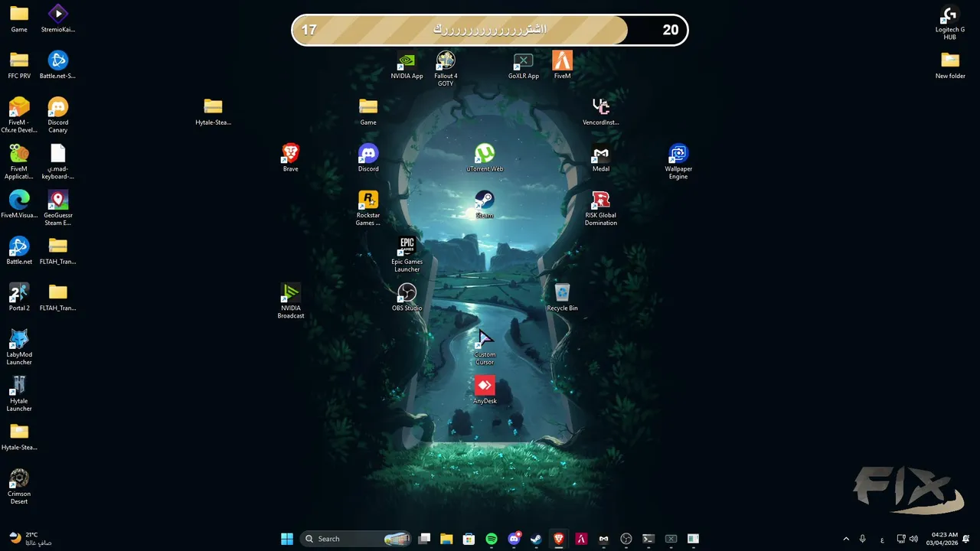Open the FFC PRV folder
The image size is (980, 551).
tap(19, 65)
